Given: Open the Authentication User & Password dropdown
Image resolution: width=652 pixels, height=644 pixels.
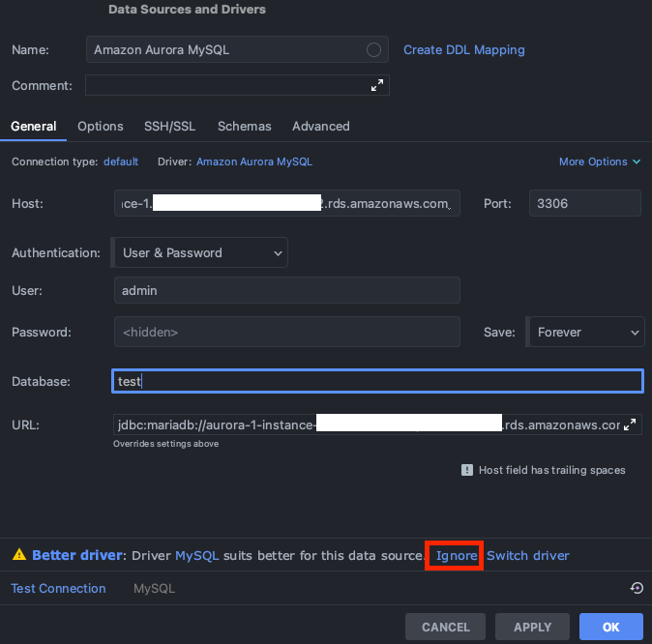Looking at the screenshot, I should pos(201,252).
